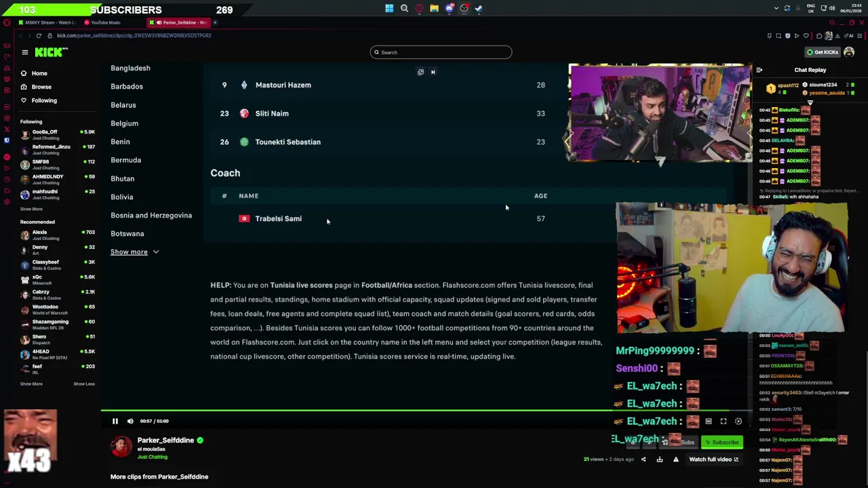Click the address bar URL
This screenshot has height=488, width=868.
[134, 35]
